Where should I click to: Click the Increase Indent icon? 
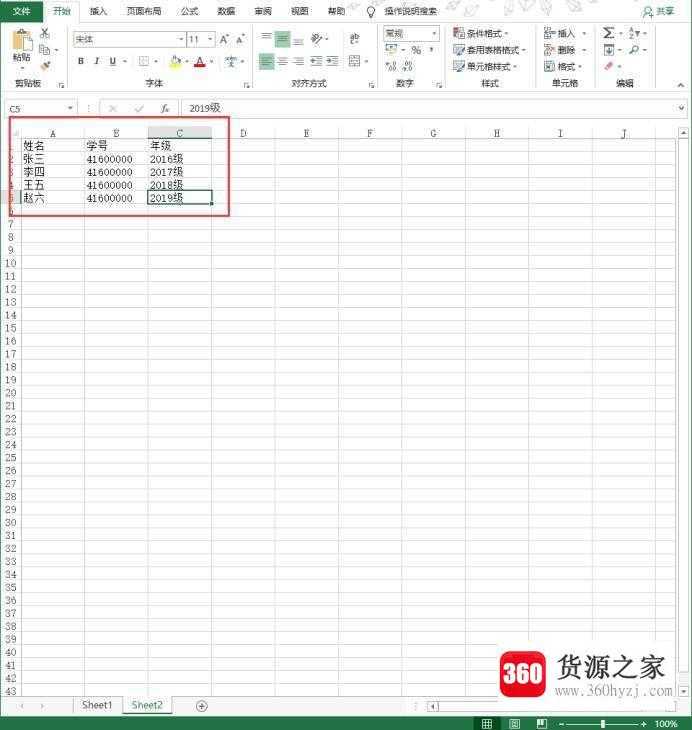coord(332,61)
